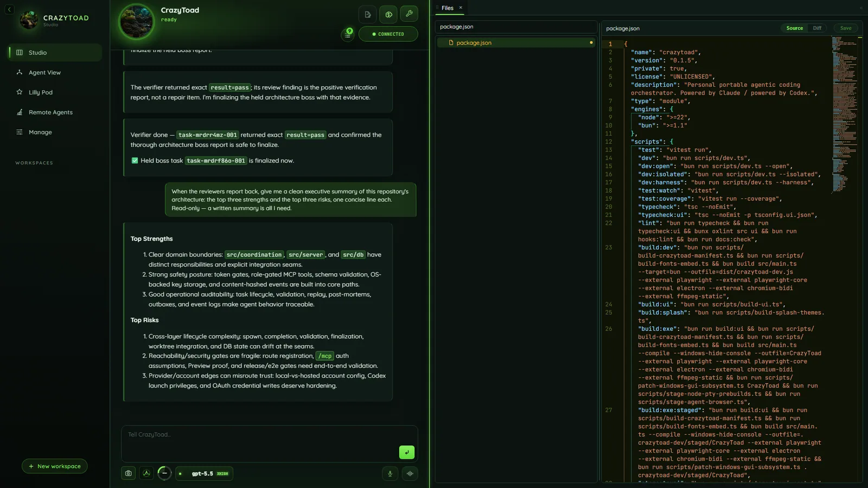Click the package.json title above file list
This screenshot has width=868, height=488.
pos(456,27)
